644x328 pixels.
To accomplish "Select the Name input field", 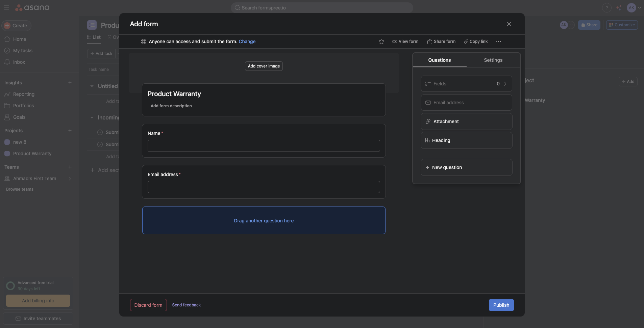I will pos(263,145).
